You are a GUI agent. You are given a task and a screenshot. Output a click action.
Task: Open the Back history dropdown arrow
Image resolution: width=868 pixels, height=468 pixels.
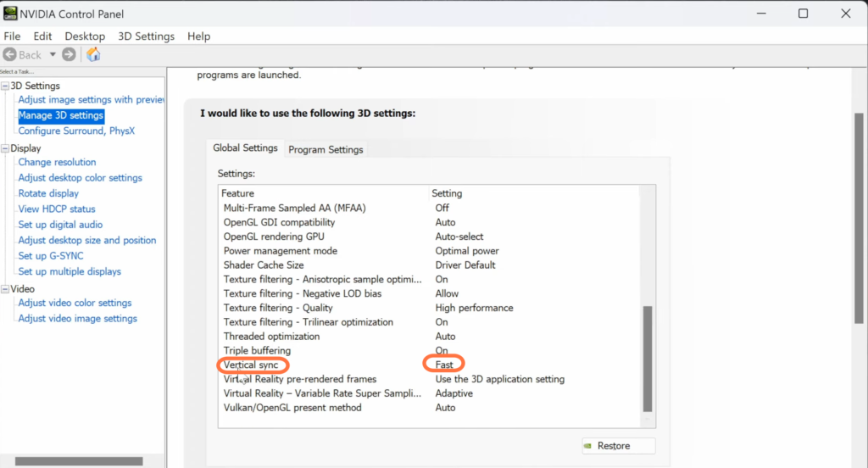pyautogui.click(x=53, y=54)
